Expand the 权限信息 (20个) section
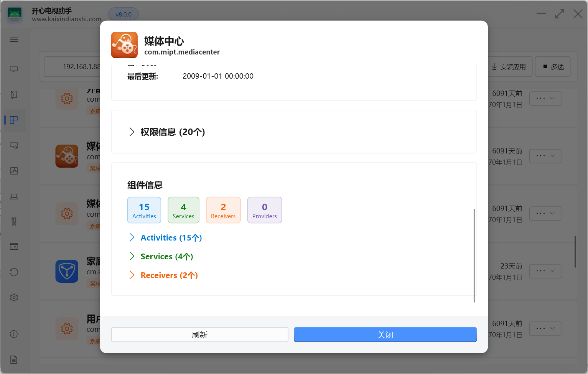This screenshot has width=588, height=374. click(x=166, y=132)
